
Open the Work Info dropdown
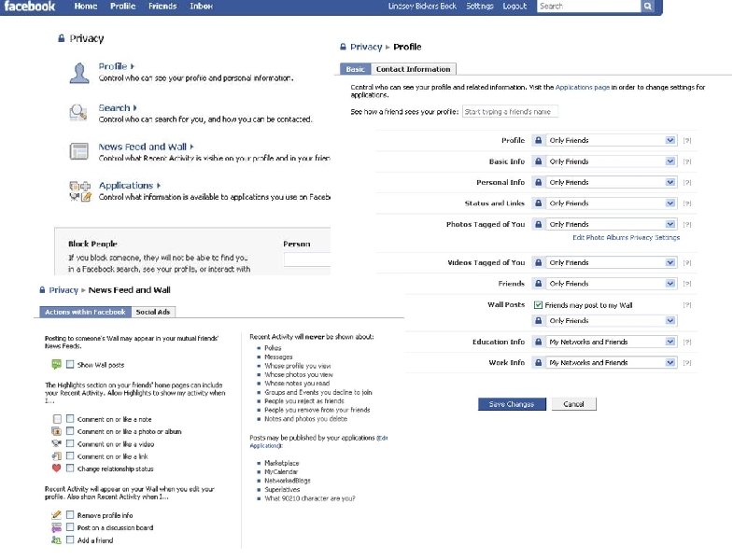pos(612,363)
